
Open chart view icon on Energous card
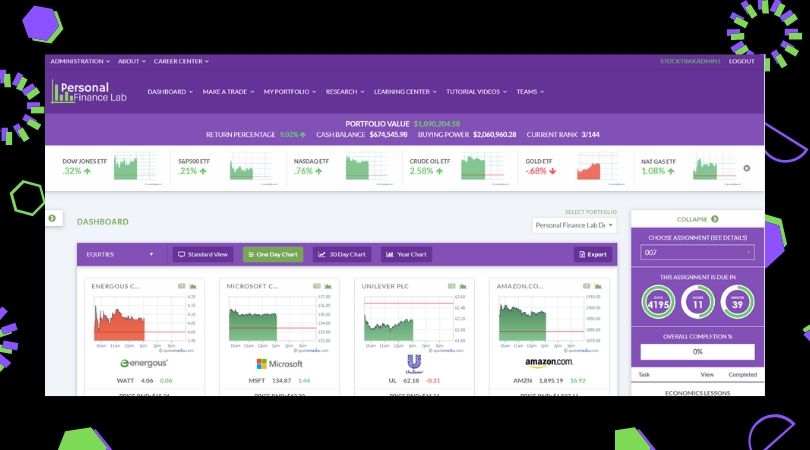point(193,286)
